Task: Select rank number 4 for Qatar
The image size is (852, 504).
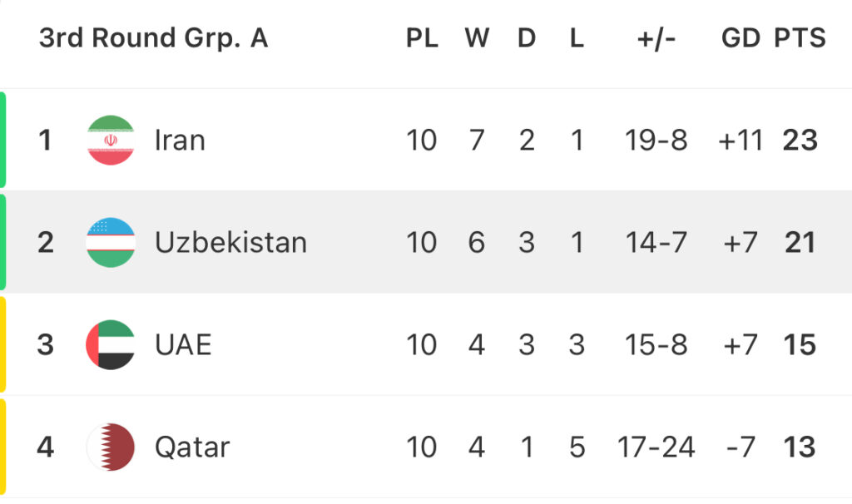Action: pyautogui.click(x=45, y=447)
